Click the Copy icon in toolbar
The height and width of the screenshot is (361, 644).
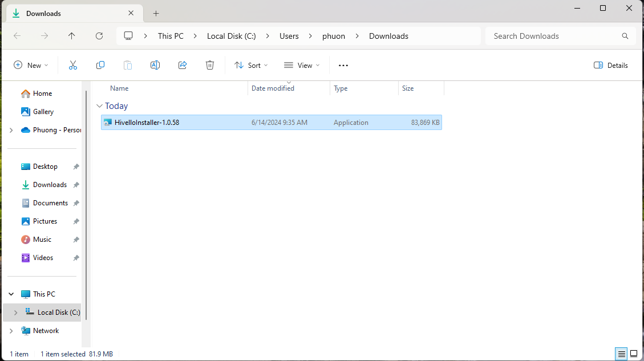pos(100,66)
